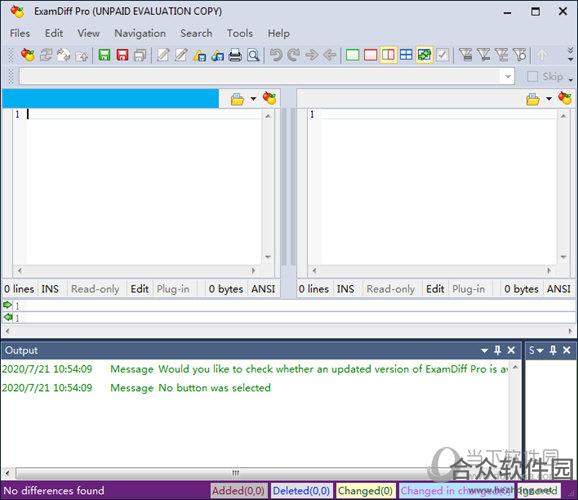Click the first filter funnel icon
This screenshot has width=578, height=500.
pyautogui.click(x=466, y=55)
